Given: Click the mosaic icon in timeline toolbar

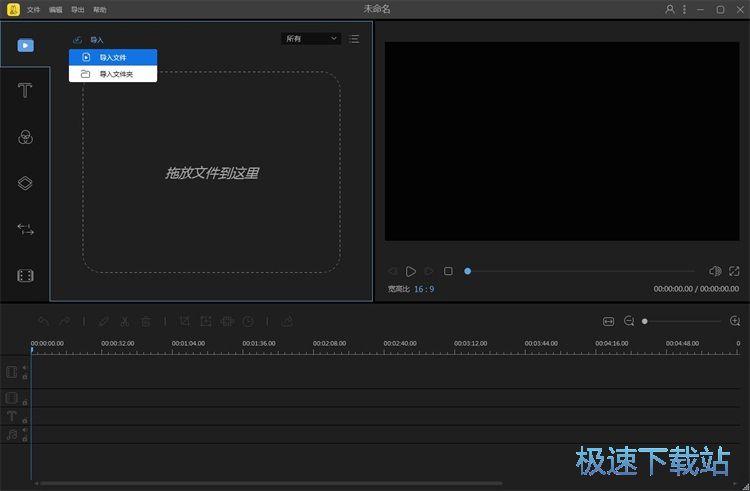Looking at the screenshot, I should point(227,321).
